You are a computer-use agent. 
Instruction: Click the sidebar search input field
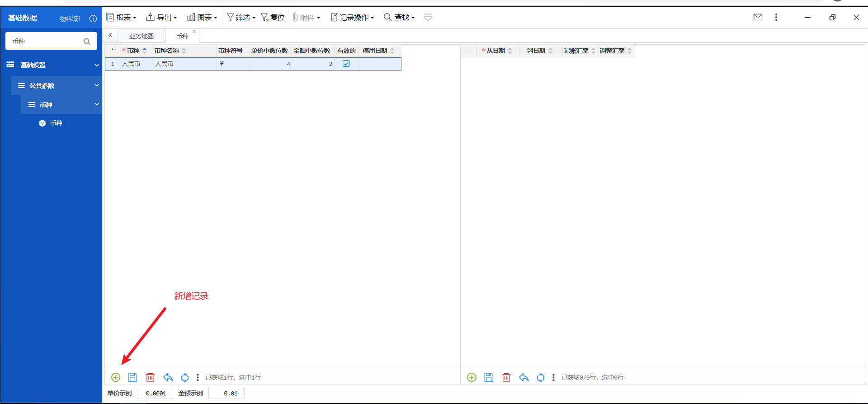45,41
